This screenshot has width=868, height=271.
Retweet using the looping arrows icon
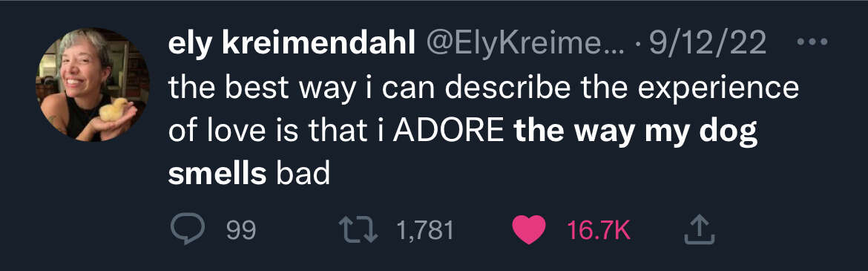[358, 230]
